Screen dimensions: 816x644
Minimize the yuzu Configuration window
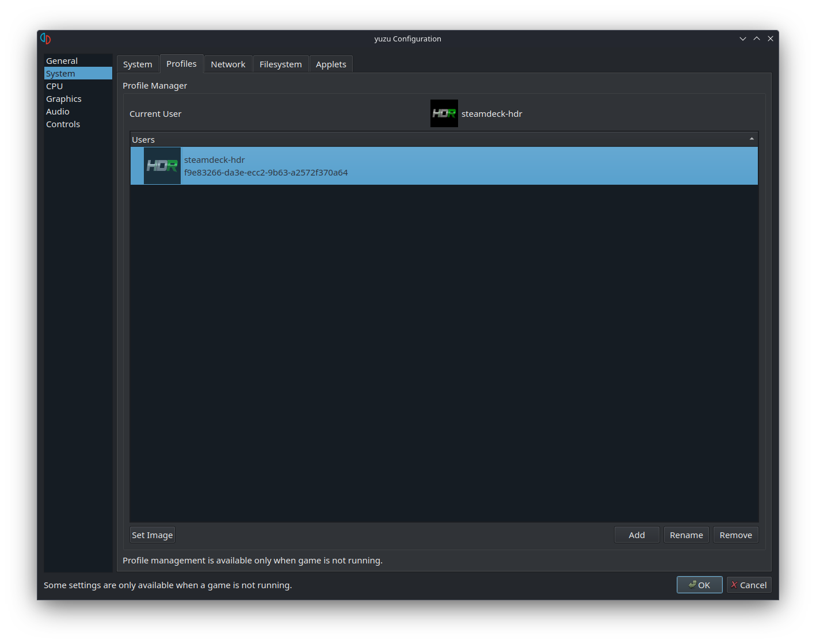click(743, 39)
